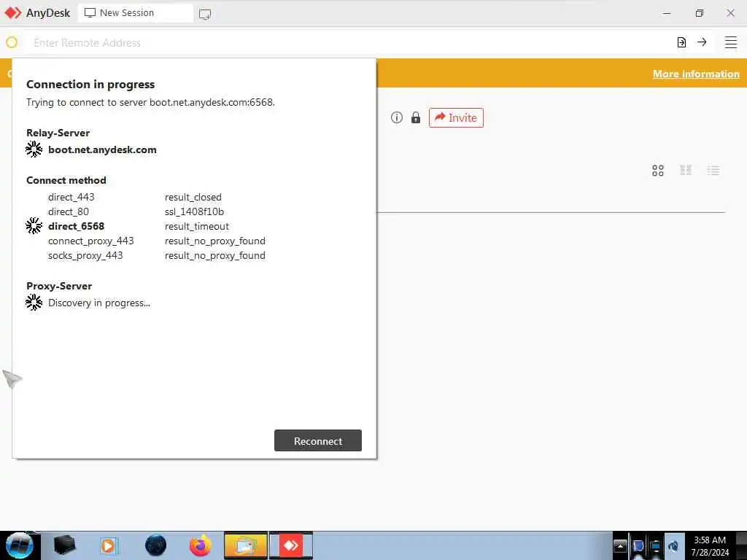The width and height of the screenshot is (747, 560).
Task: Click the Discovery in progress text
Action: (x=99, y=303)
